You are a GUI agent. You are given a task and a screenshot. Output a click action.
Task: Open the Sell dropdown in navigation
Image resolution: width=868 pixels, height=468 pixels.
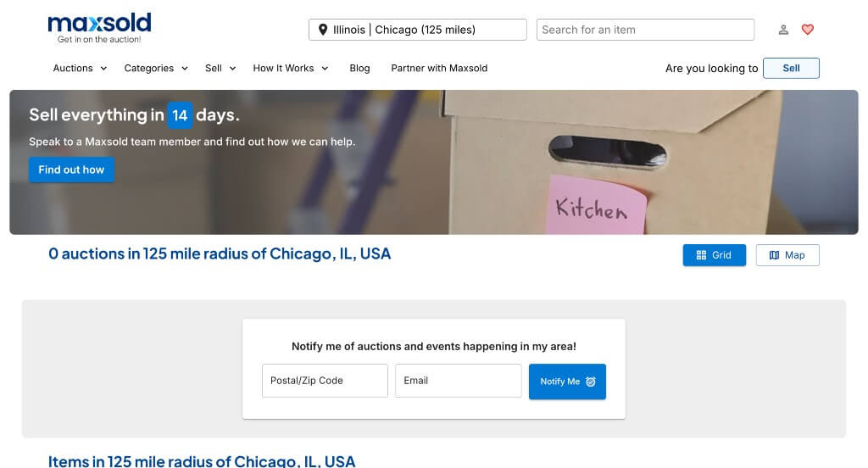pyautogui.click(x=220, y=68)
